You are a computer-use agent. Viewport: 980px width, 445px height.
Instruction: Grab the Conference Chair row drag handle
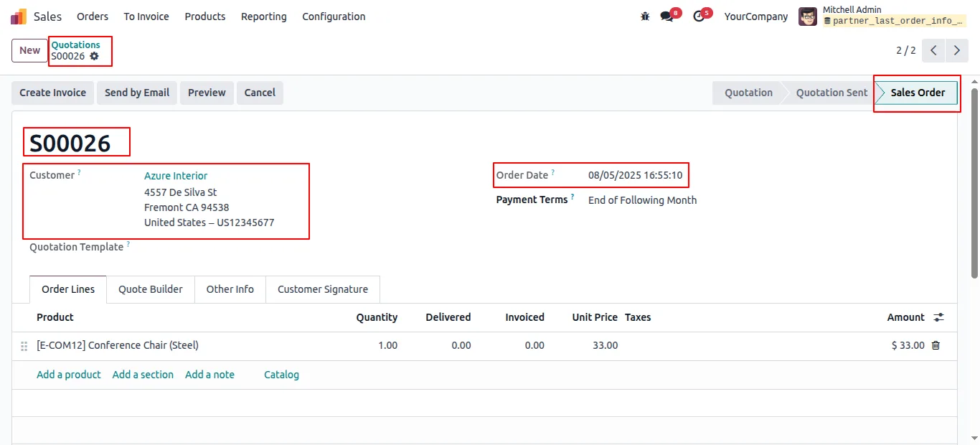click(24, 346)
